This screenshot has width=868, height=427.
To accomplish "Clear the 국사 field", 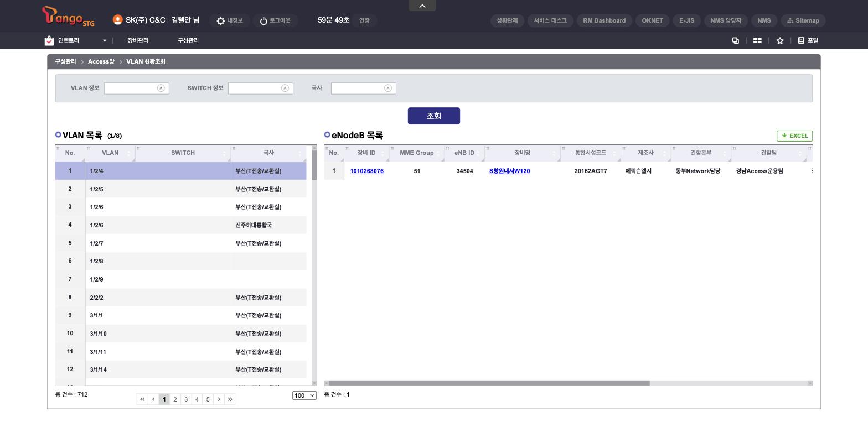I will coord(388,88).
